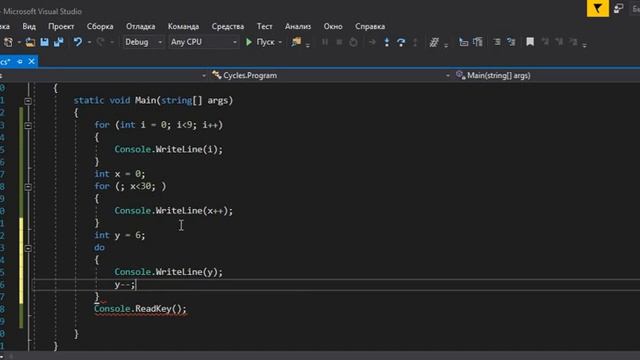
Task: Undo the last edit with the Undo arrow
Action: [x=78, y=42]
